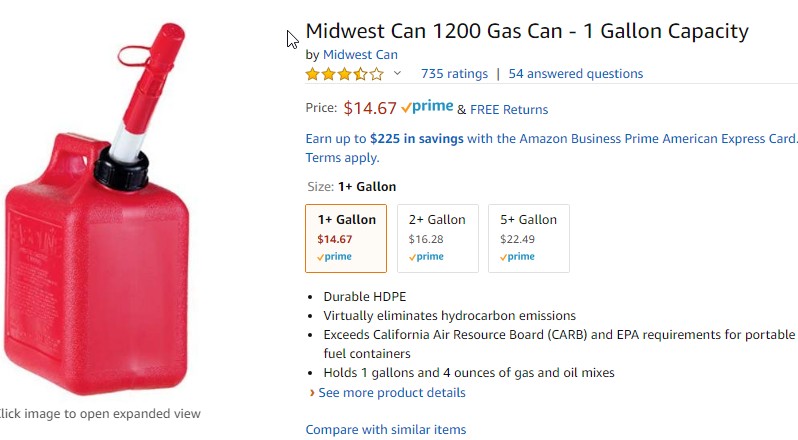Open 54 answered questions link
Viewport: 798px width, 440px height.
pos(576,74)
